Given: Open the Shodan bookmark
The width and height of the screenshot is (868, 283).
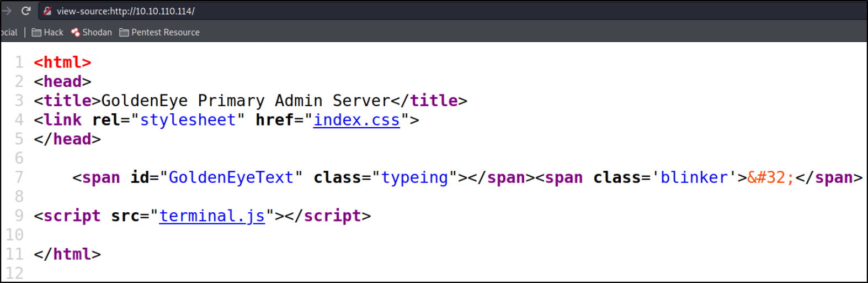Looking at the screenshot, I should [x=91, y=32].
